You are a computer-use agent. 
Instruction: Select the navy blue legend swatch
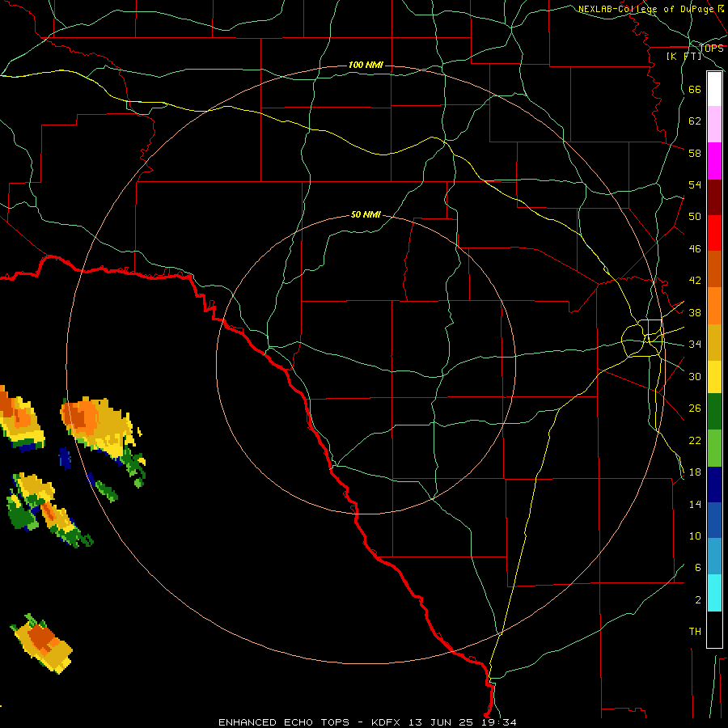click(714, 485)
